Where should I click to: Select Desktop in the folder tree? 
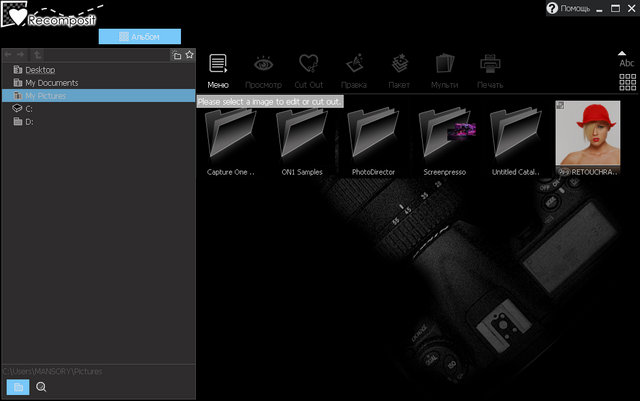pyautogui.click(x=40, y=69)
